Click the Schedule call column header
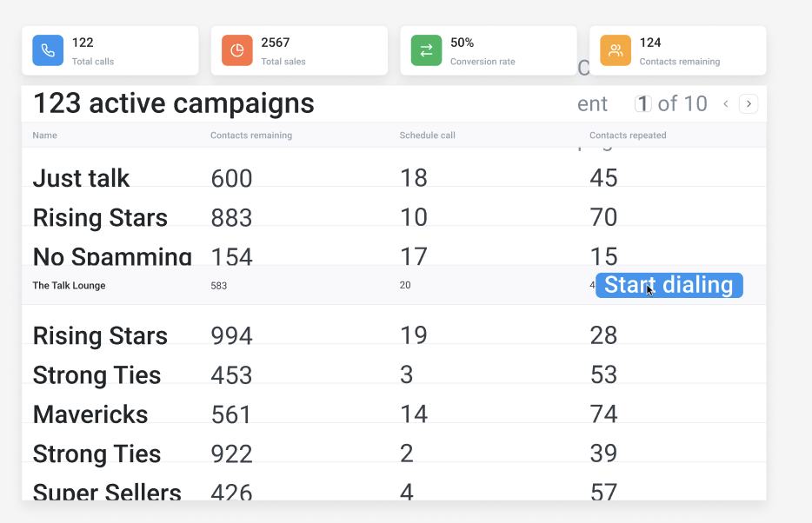 coord(427,136)
